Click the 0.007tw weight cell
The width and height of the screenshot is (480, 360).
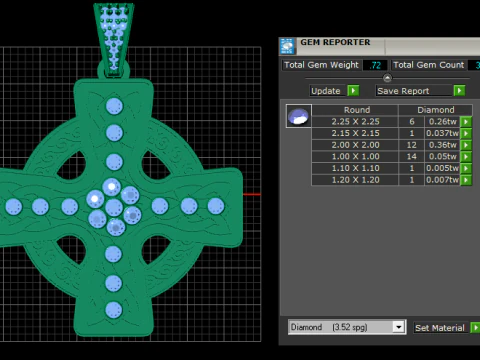click(442, 180)
